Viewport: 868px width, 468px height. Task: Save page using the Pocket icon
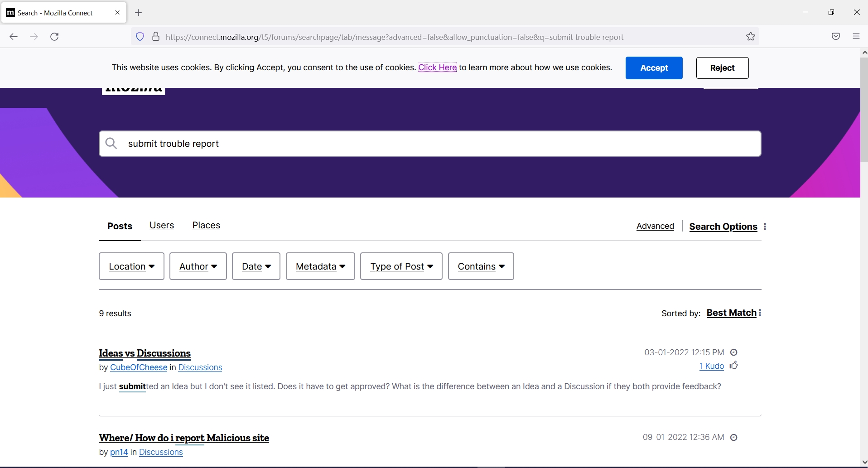point(836,37)
